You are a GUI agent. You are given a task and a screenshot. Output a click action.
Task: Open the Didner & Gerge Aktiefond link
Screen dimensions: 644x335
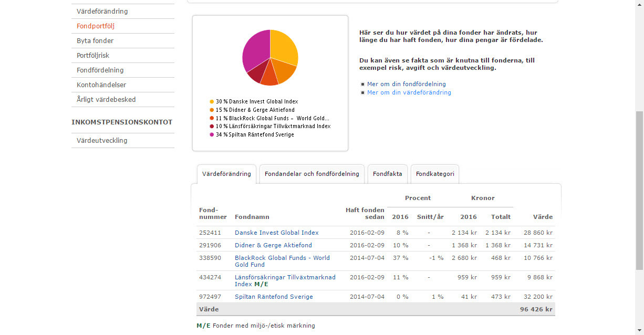coord(273,245)
